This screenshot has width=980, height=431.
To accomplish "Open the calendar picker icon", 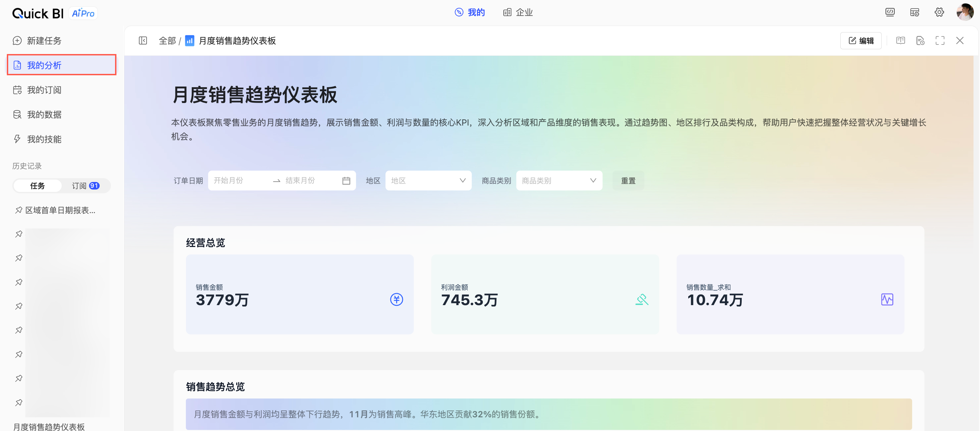I will tap(346, 181).
